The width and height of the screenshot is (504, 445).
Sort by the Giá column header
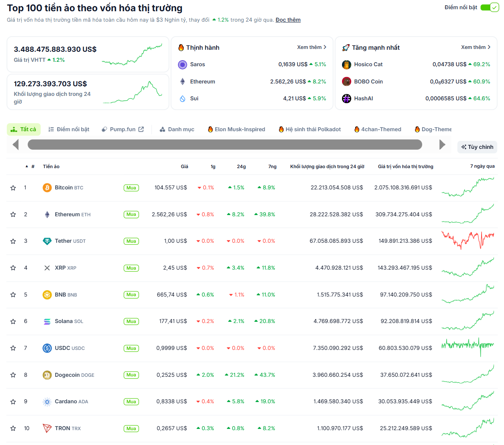click(184, 167)
